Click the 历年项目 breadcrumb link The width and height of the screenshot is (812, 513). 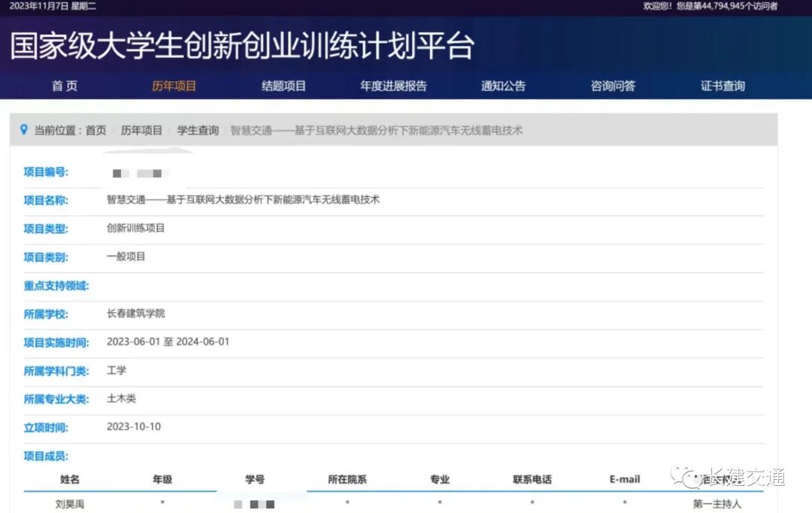click(141, 130)
